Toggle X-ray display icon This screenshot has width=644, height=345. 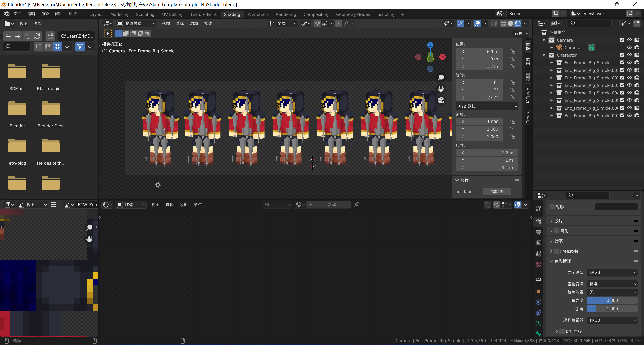pos(494,23)
